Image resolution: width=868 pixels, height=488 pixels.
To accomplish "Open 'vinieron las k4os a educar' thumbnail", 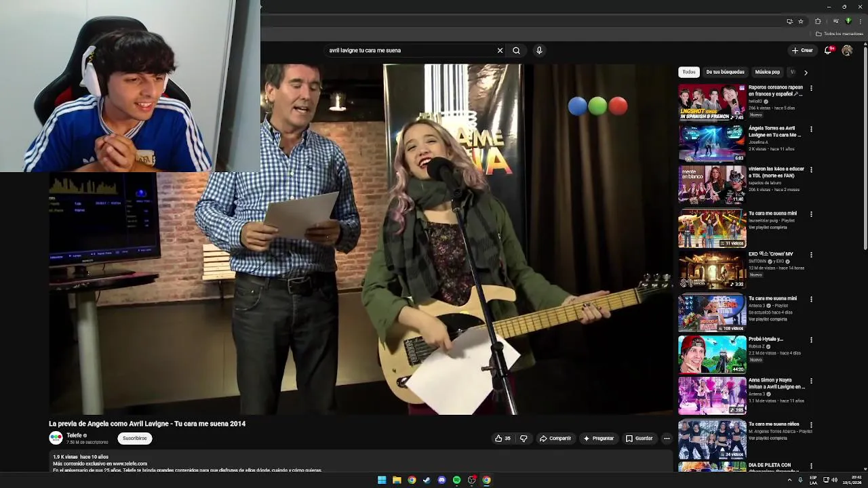I will [x=712, y=184].
